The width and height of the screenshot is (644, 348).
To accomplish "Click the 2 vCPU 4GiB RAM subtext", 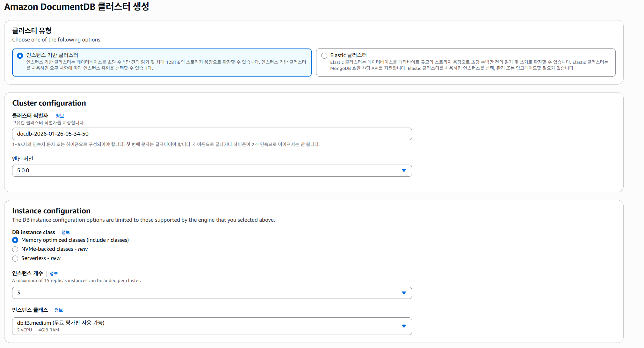I will [38, 330].
